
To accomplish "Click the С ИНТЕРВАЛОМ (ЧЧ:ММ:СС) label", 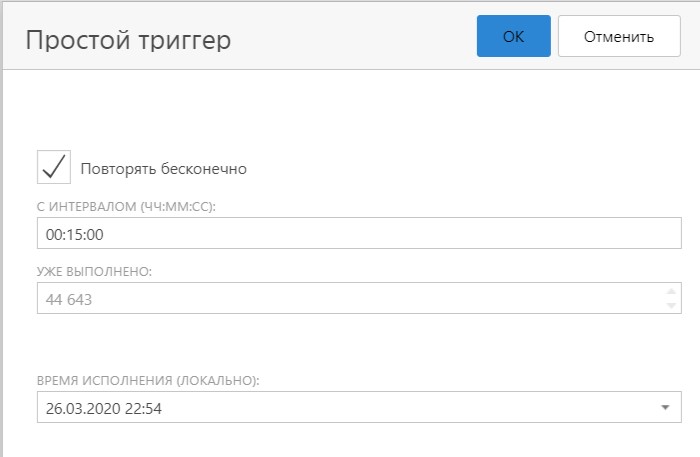I will [x=126, y=207].
